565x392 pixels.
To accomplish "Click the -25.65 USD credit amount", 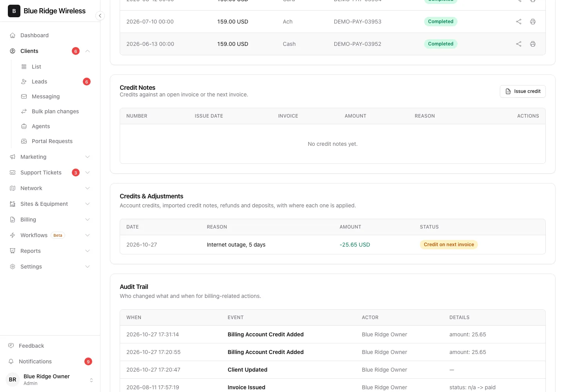I will pos(355,245).
